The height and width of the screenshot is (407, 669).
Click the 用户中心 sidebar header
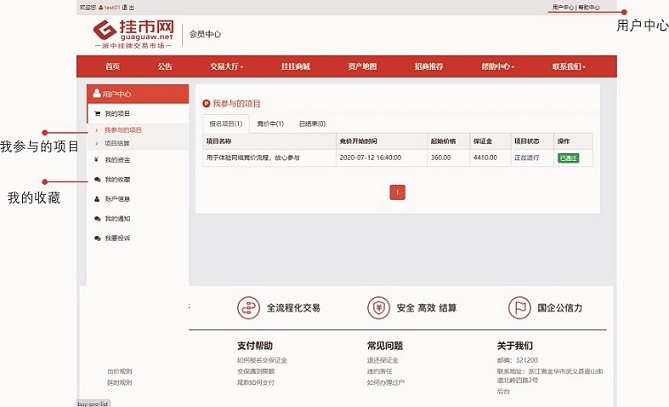(x=138, y=93)
